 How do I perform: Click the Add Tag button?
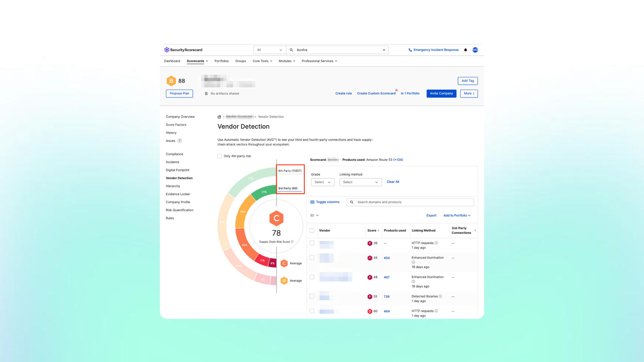coord(468,81)
